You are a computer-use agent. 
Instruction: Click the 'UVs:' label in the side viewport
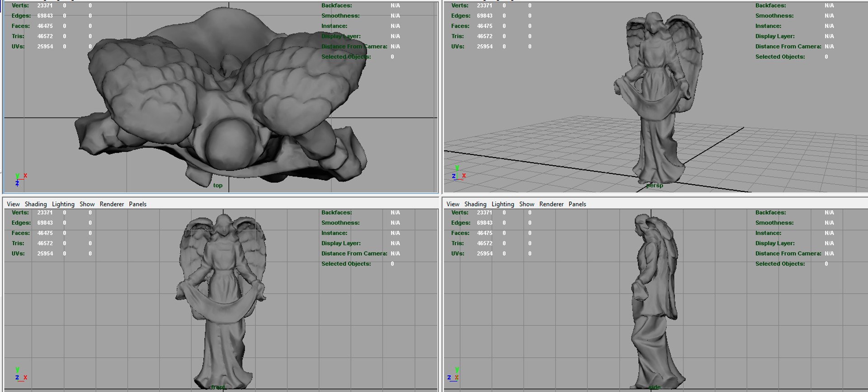pyautogui.click(x=458, y=254)
